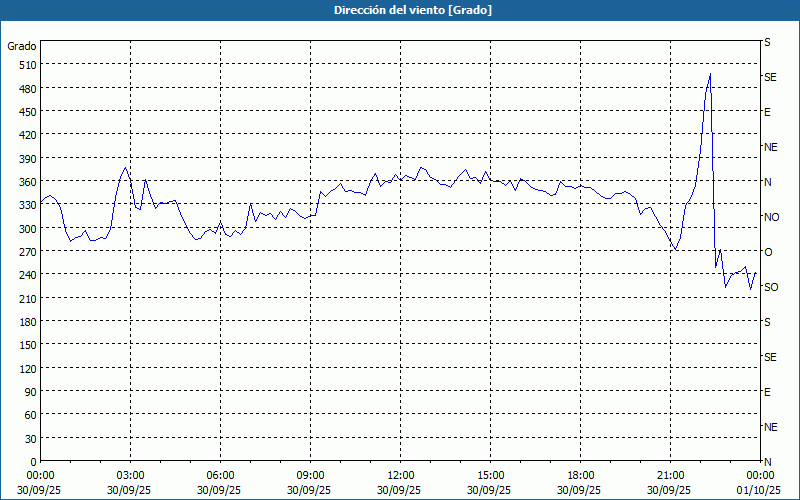Click the 03:00 time label on the x-axis
Viewport: 800px width, 500px height.
point(130,475)
